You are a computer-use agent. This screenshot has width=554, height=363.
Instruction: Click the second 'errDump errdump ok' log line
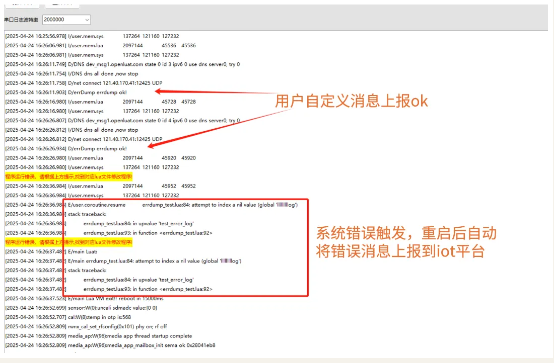(66, 148)
